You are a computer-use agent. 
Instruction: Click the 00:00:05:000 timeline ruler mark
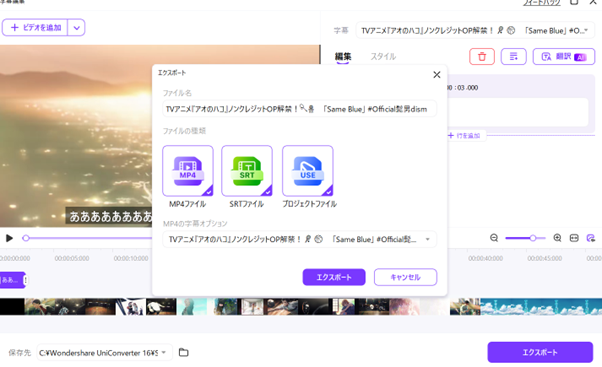72,258
